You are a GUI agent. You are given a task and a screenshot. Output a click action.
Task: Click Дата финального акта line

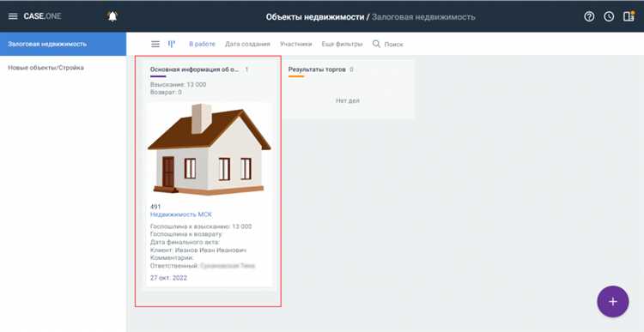tap(185, 242)
